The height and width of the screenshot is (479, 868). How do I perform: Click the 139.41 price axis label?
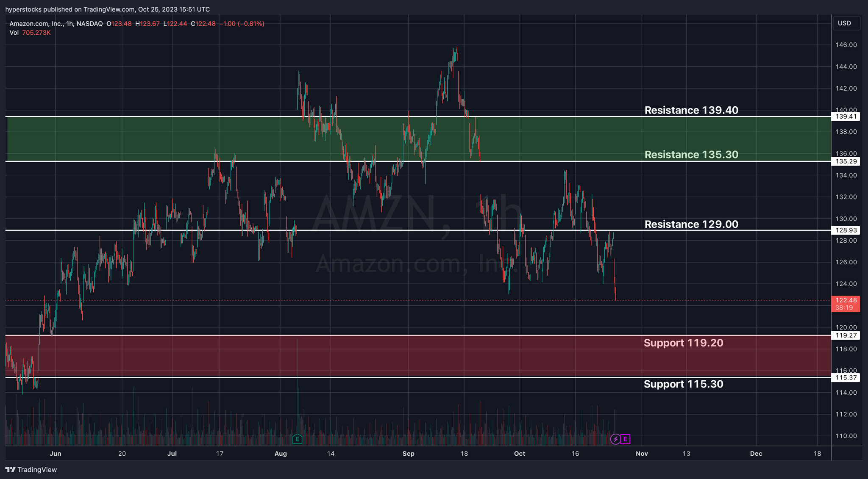[x=845, y=116]
